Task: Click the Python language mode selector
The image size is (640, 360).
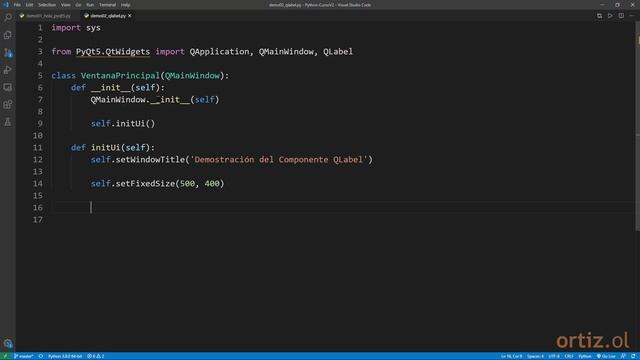Action: [584, 356]
